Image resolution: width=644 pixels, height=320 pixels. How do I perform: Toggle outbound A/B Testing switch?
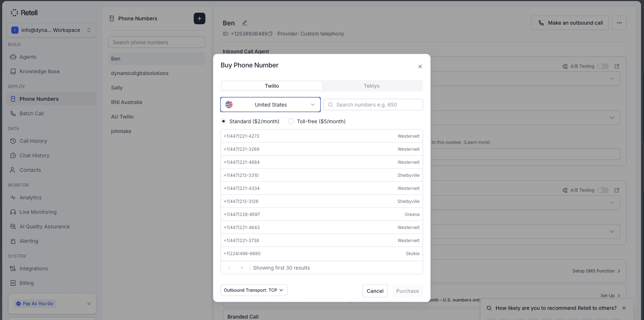coord(603,190)
